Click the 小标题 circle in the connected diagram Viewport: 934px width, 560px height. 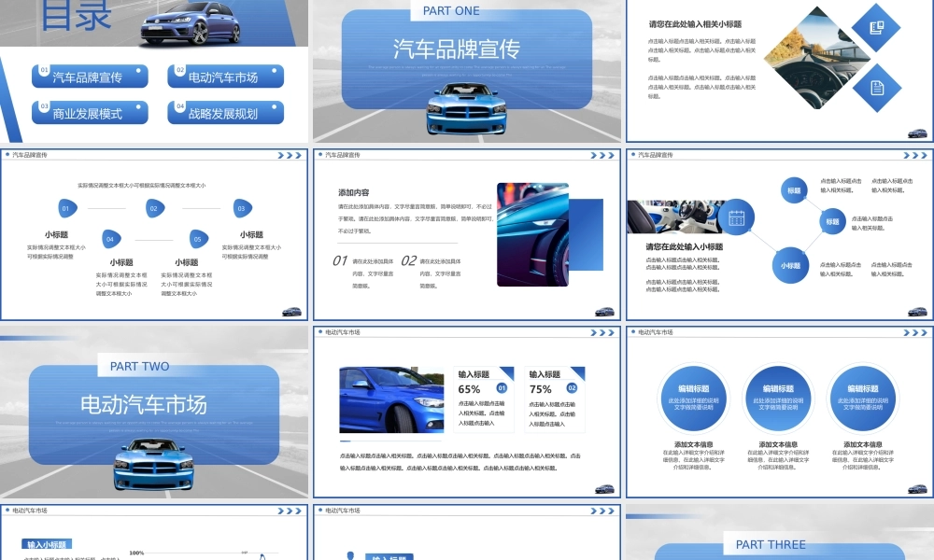(x=790, y=265)
